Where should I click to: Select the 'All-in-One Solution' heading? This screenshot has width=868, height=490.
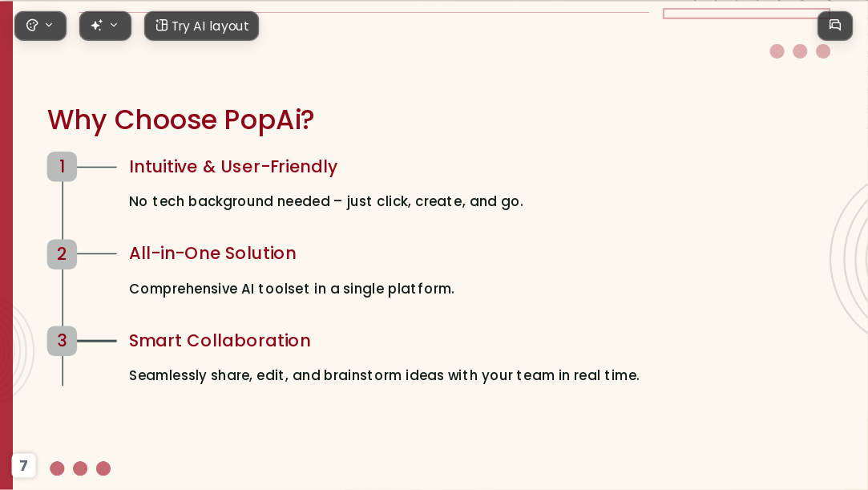tap(212, 253)
